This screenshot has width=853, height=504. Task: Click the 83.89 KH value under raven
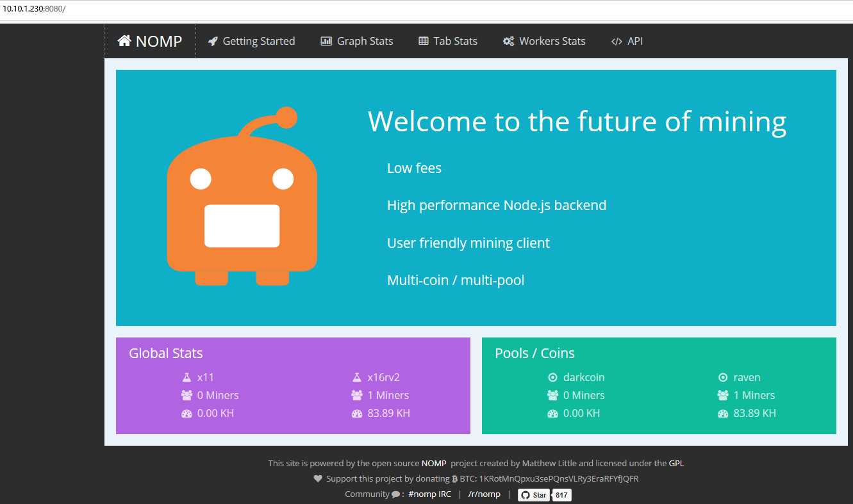click(755, 413)
